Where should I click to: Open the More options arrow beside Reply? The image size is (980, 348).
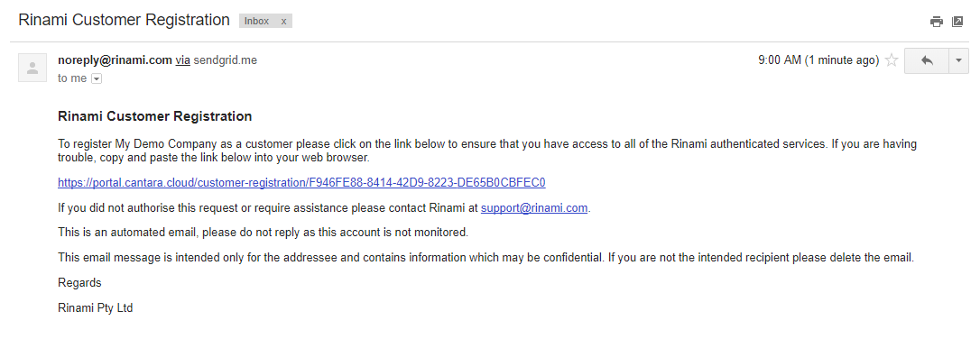click(x=958, y=60)
